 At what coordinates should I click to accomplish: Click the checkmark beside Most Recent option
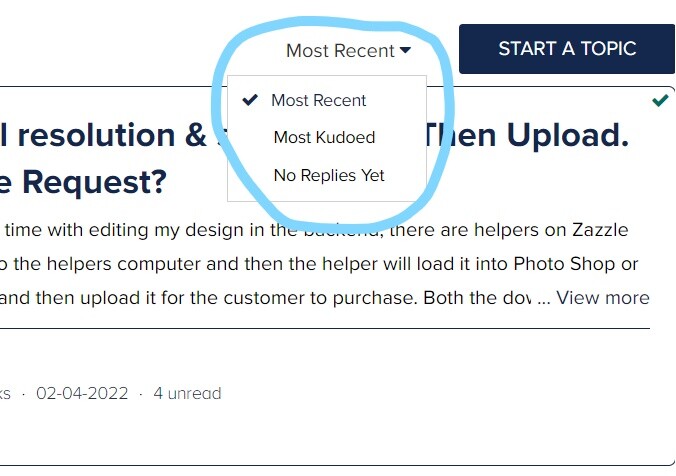(250, 100)
